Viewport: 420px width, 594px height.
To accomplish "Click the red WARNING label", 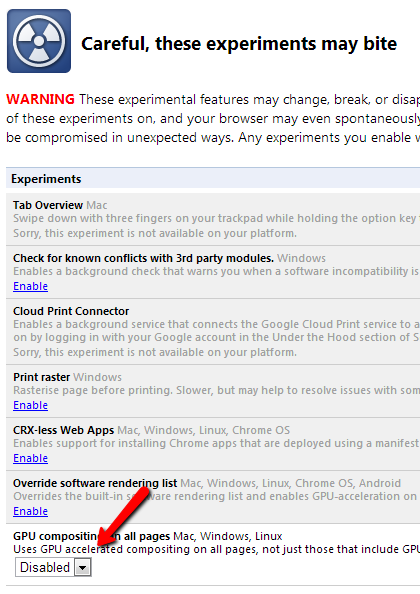I will click(x=41, y=99).
